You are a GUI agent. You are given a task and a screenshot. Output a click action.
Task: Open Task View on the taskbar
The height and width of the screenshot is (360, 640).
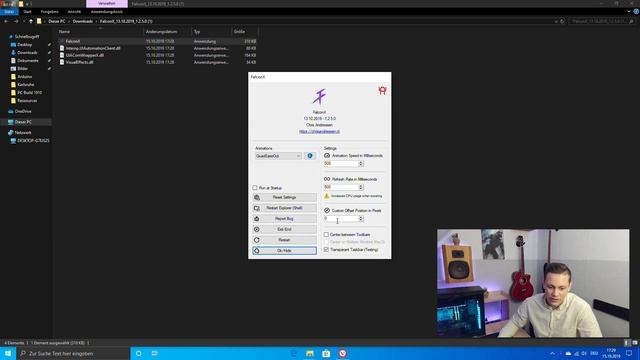(x=155, y=353)
